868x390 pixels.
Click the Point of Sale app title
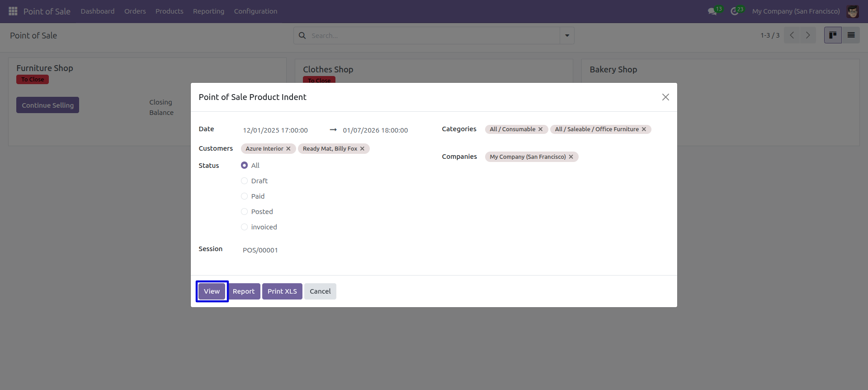click(x=47, y=11)
